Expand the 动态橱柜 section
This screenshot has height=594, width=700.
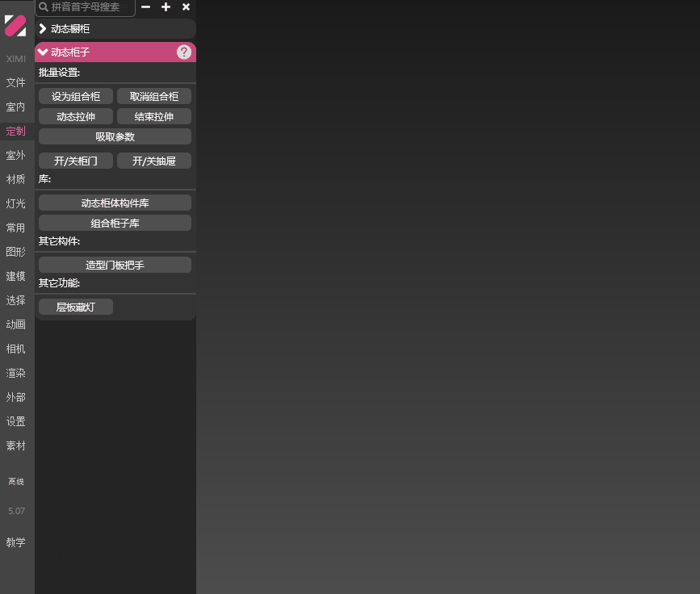tap(115, 29)
